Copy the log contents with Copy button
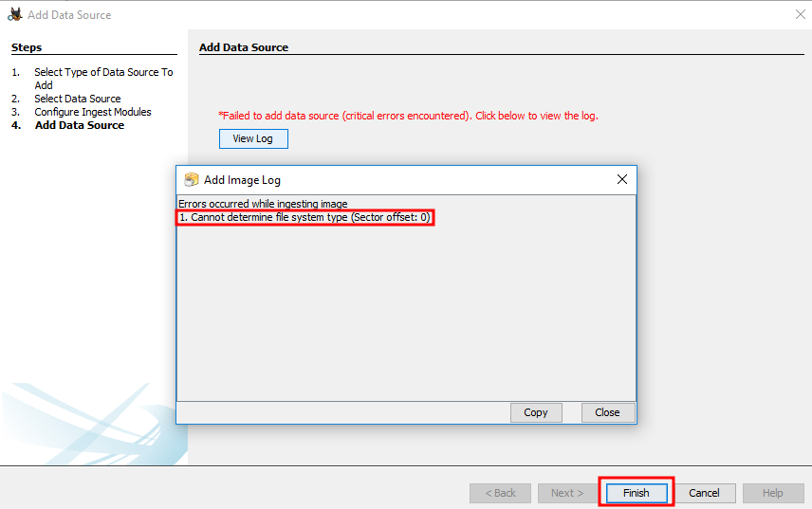The height and width of the screenshot is (509, 812). (536, 412)
